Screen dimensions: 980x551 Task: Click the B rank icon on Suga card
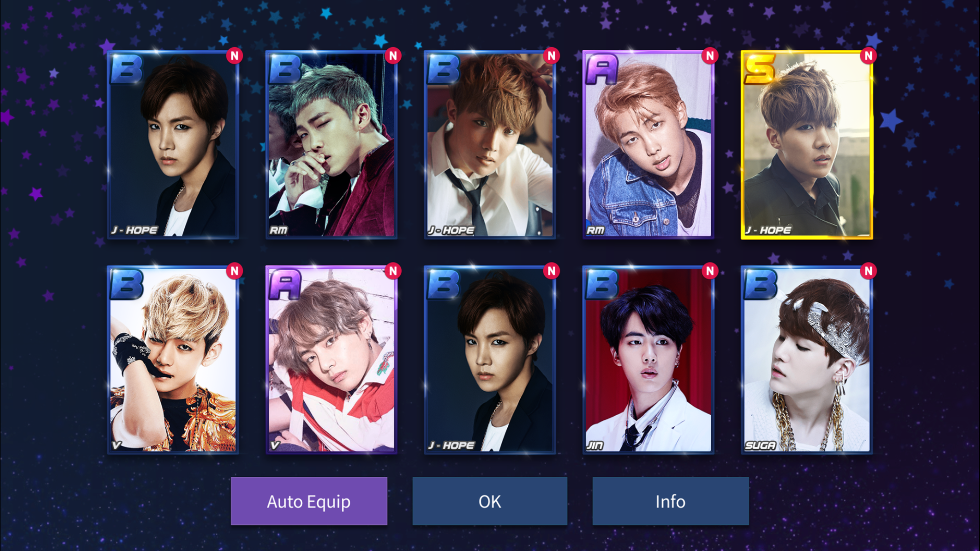[x=760, y=284]
